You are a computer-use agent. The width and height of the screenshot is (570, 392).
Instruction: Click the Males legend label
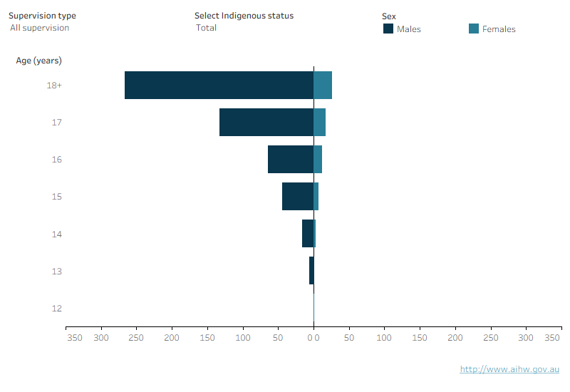pyautogui.click(x=408, y=29)
